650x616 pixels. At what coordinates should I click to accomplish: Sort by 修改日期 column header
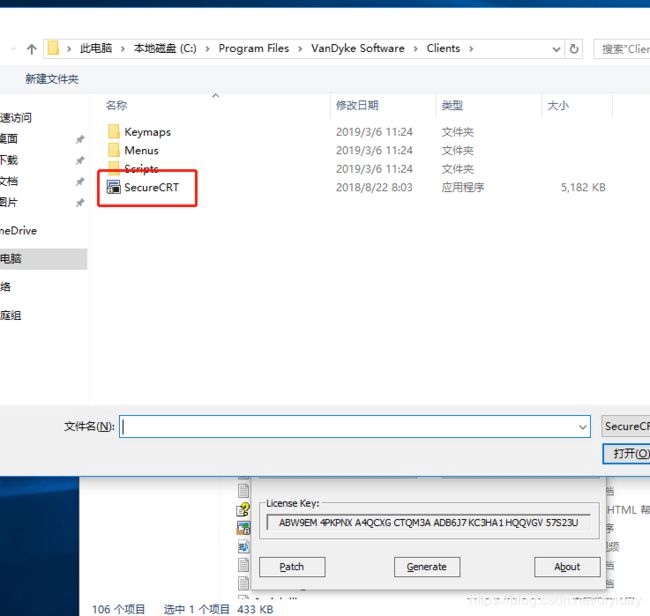(357, 105)
